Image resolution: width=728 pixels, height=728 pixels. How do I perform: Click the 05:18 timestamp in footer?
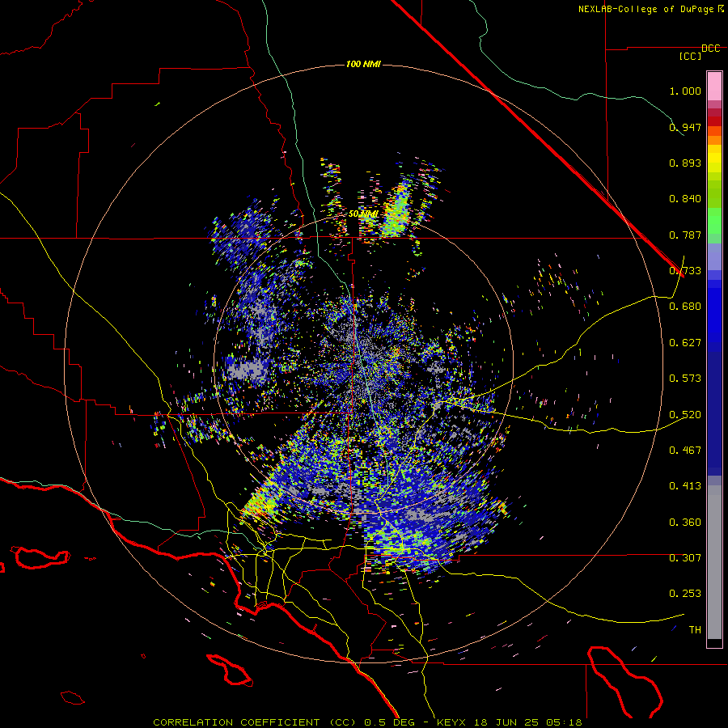[565, 722]
